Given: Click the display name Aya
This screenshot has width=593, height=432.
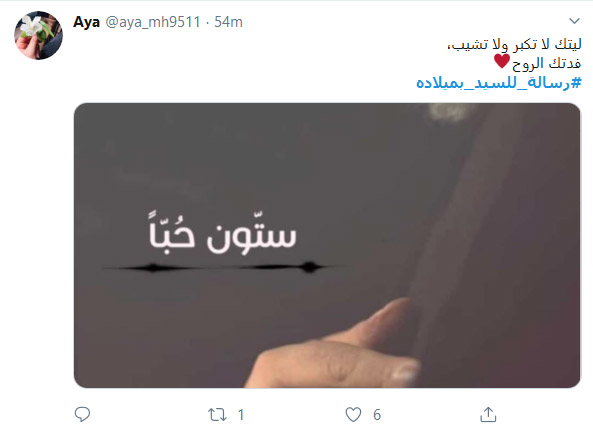Looking at the screenshot, I should pyautogui.click(x=86, y=22).
